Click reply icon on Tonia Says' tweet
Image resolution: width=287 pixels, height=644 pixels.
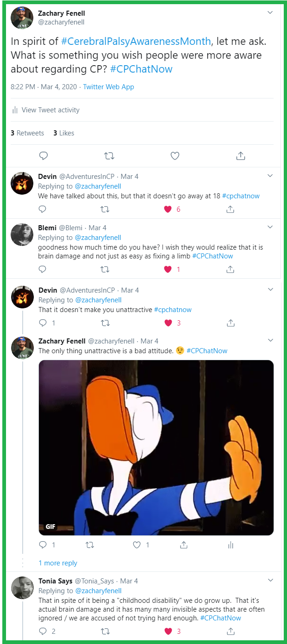click(43, 631)
